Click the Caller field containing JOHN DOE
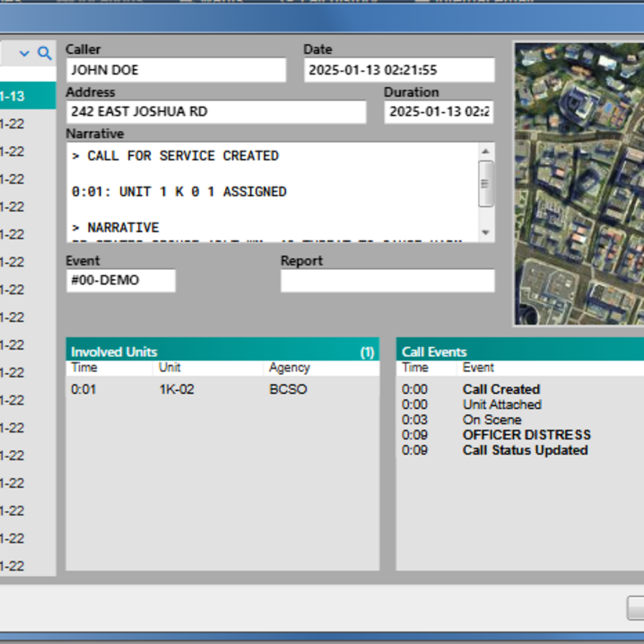This screenshot has width=644, height=644. 176,70
